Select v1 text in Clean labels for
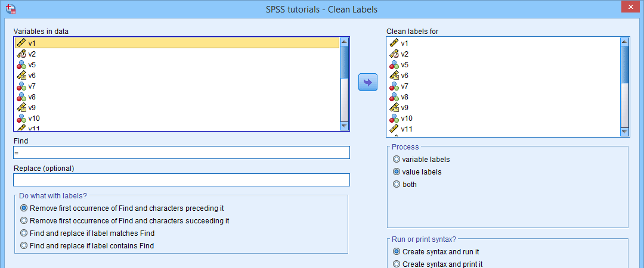644x268 pixels. point(404,43)
